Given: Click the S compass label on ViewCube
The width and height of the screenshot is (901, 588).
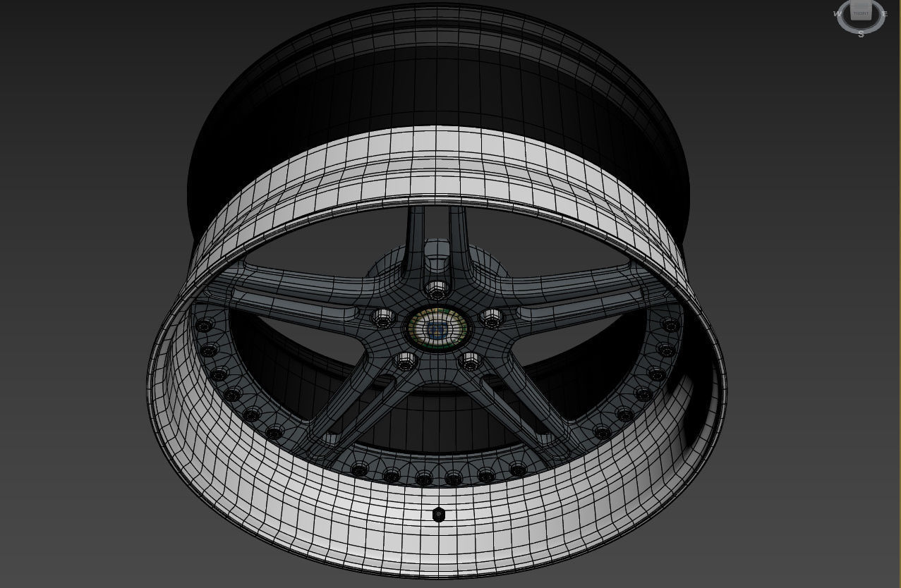Looking at the screenshot, I should click(x=861, y=34).
